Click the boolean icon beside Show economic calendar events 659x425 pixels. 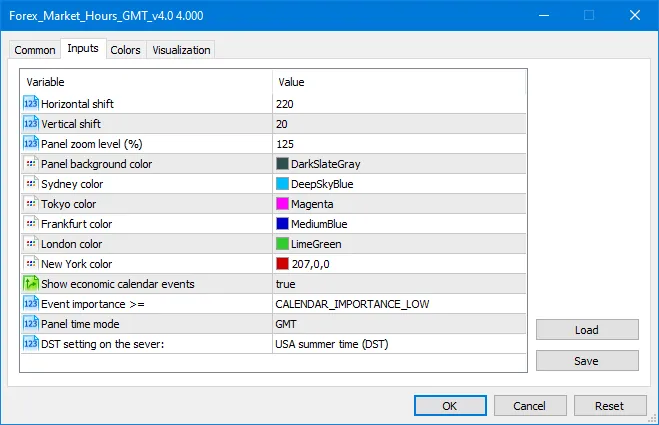coord(29,283)
